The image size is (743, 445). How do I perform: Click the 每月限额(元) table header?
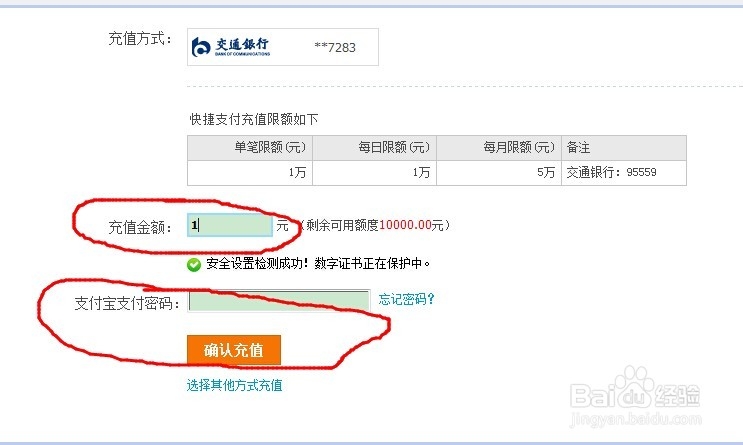pyautogui.click(x=499, y=147)
